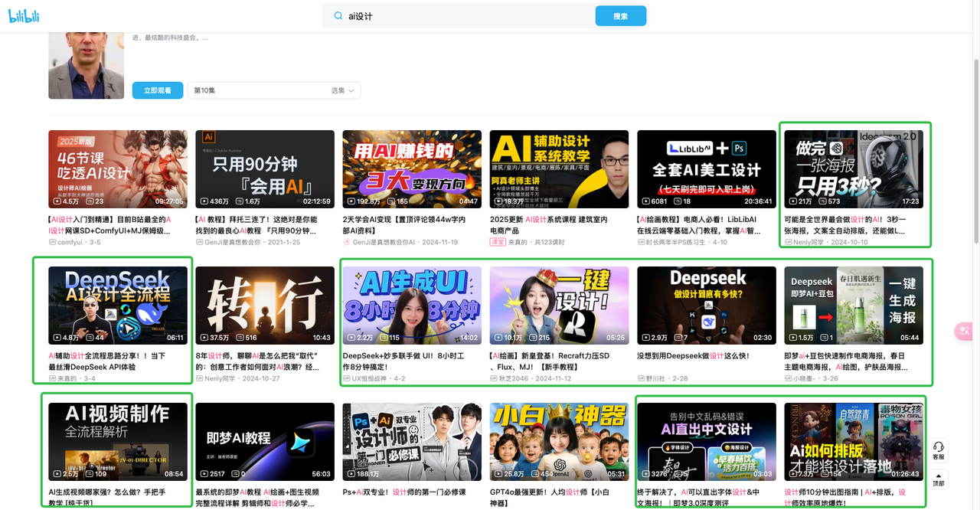The height and width of the screenshot is (510, 980).
Task: Open 46节课吃透AI设计 video thumbnail
Action: tap(118, 169)
